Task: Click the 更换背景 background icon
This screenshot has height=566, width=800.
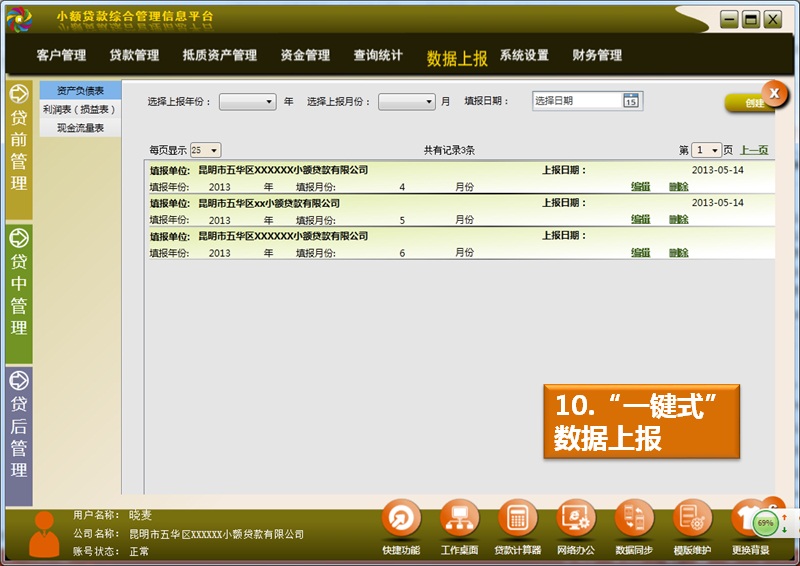Action: click(x=750, y=519)
